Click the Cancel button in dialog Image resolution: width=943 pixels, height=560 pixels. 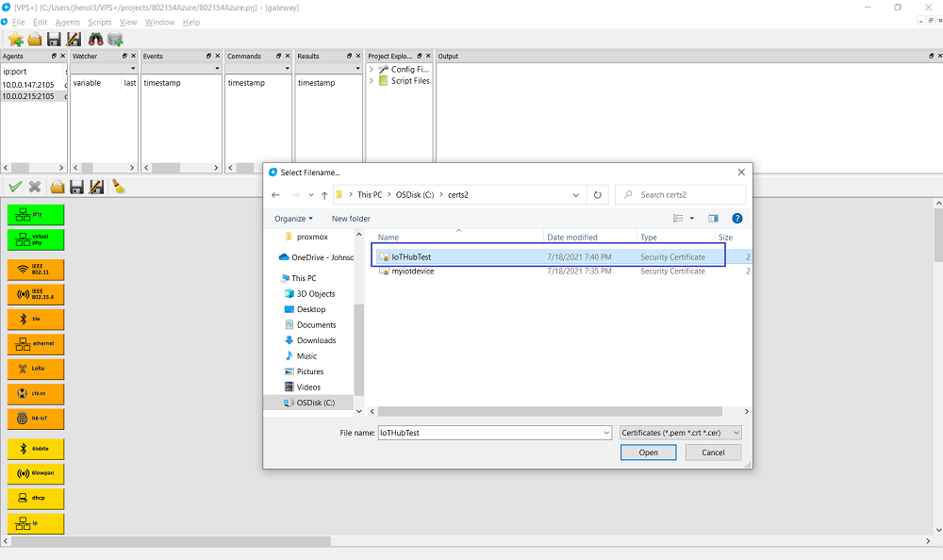pyautogui.click(x=713, y=453)
